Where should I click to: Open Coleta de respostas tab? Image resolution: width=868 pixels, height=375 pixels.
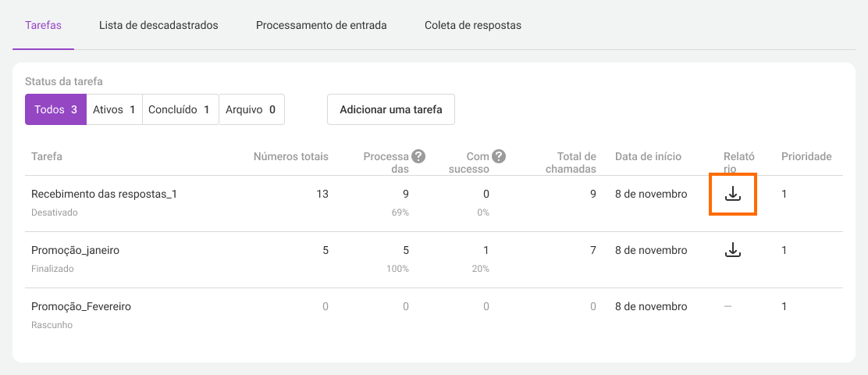(473, 26)
